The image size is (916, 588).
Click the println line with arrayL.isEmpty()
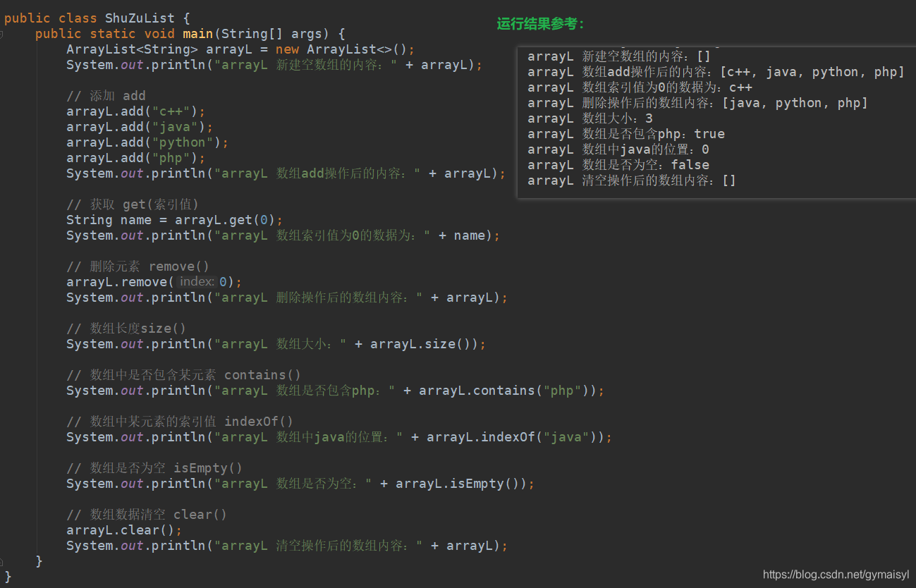point(300,484)
